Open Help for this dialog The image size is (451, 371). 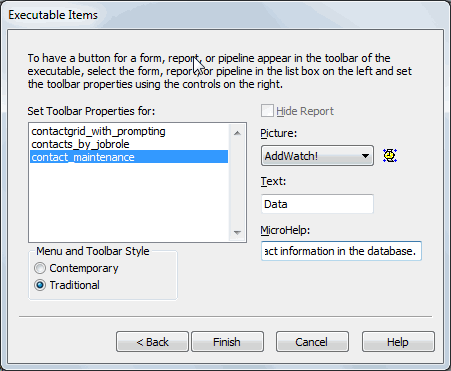tap(398, 342)
